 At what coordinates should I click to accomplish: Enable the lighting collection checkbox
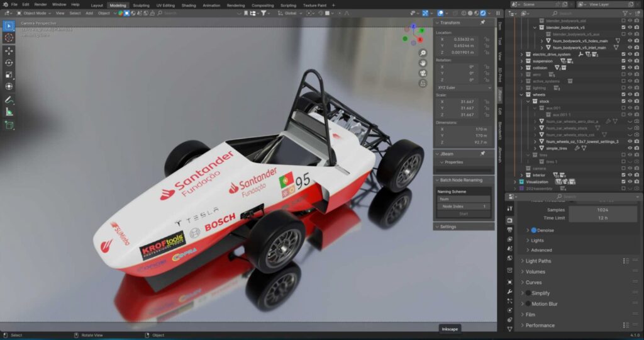623,88
